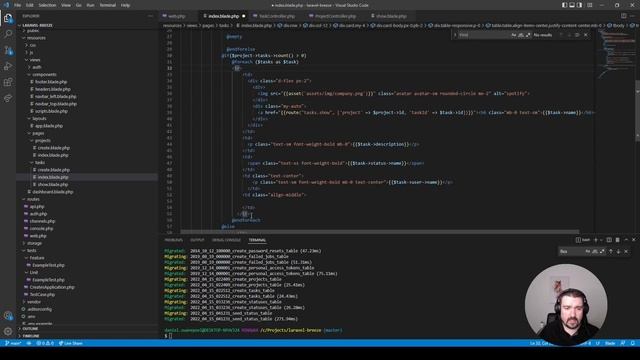640x360 pixels.
Task: Close the terminal find widget
Action: [626, 251]
